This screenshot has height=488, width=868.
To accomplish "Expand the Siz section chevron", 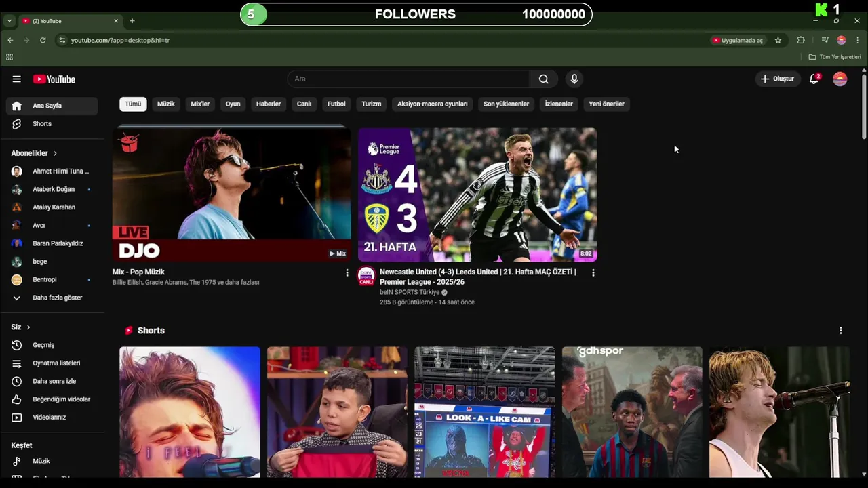I will [x=28, y=327].
